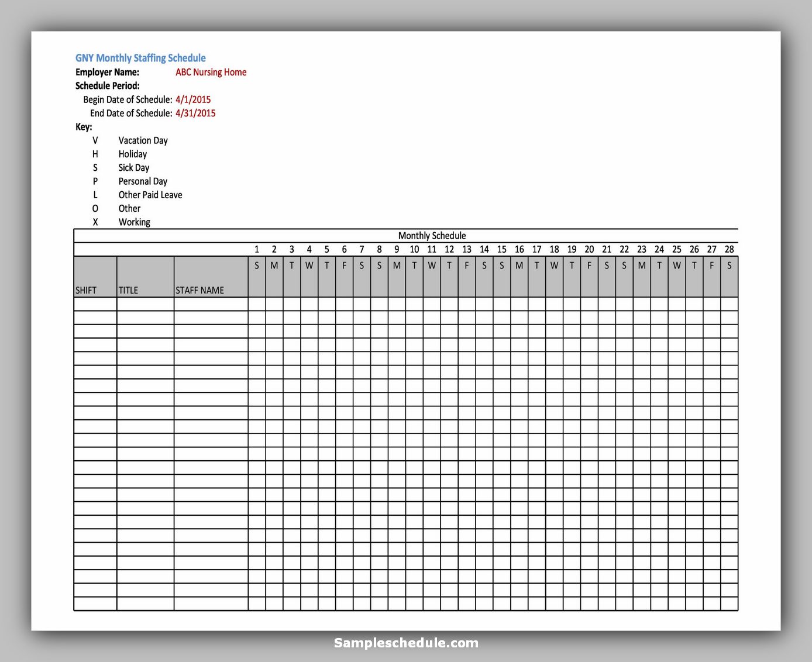This screenshot has height=662, width=812.
Task: Select the weekday cell F under day 20
Action: click(x=589, y=277)
